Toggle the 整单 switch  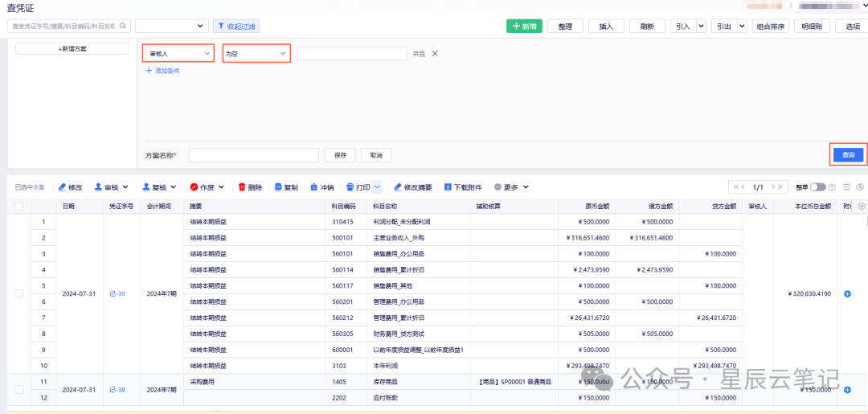point(817,187)
